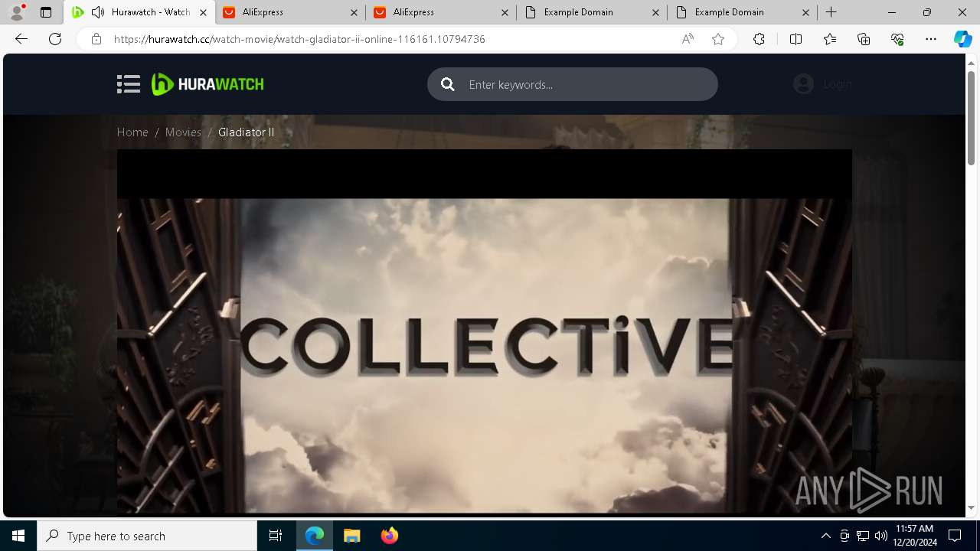
Task: Open the Login link
Action: tap(838, 84)
